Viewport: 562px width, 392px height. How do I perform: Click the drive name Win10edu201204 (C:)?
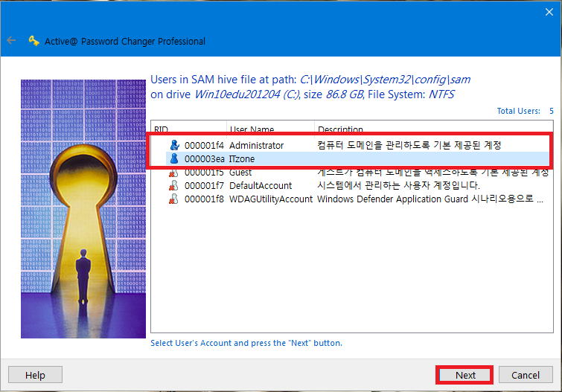tap(246, 94)
